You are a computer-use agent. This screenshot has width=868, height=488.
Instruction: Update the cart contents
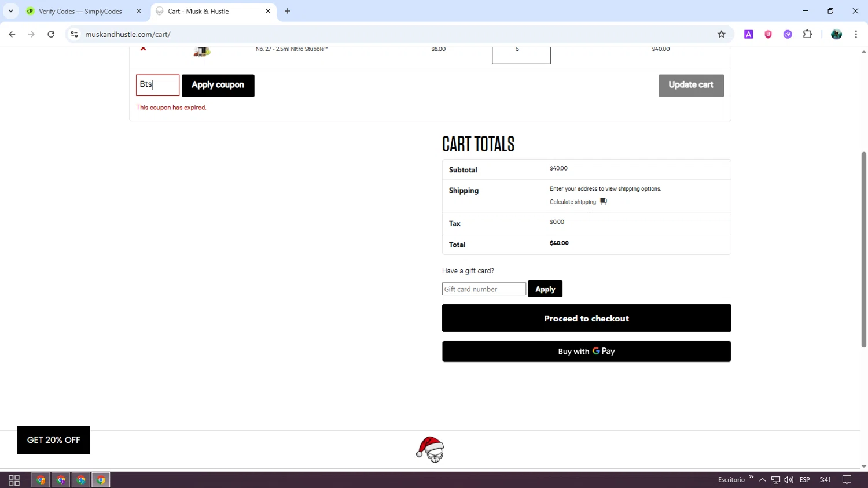tap(691, 85)
